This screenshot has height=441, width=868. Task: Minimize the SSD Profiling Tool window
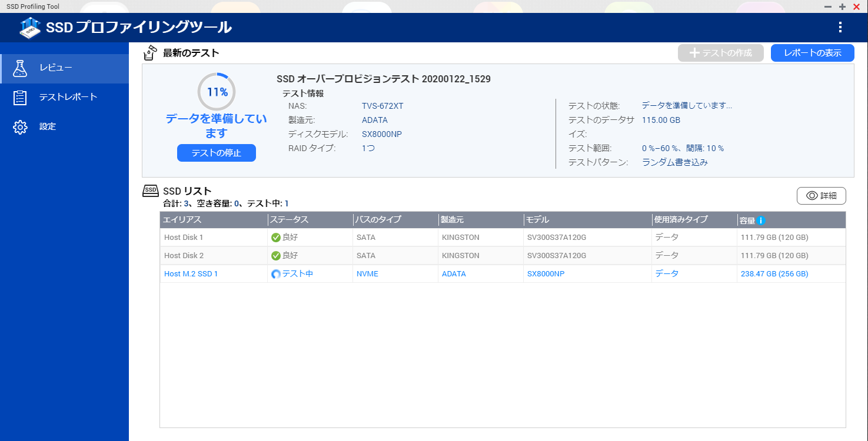tap(828, 6)
